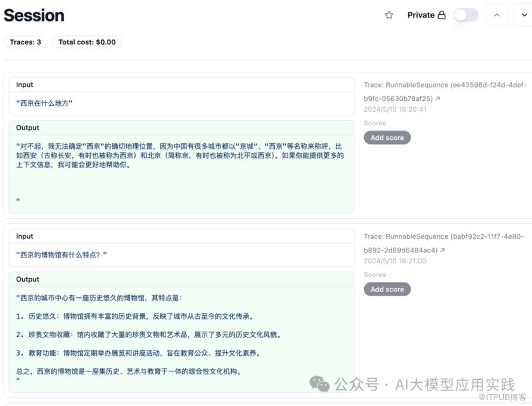532x406 pixels.
Task: Open external arrow icon for trace ending 05630b78af25
Action: coord(438,99)
